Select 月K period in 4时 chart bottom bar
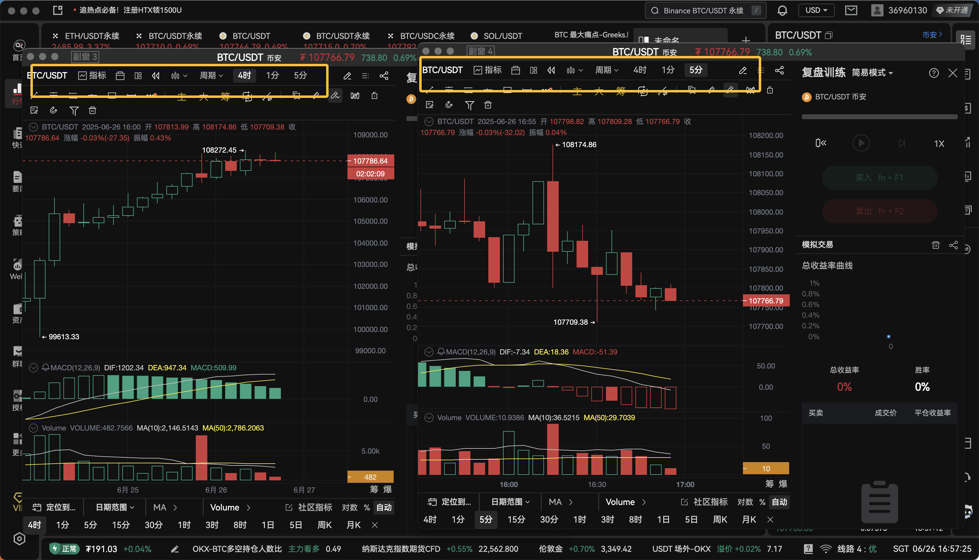 coord(353,525)
